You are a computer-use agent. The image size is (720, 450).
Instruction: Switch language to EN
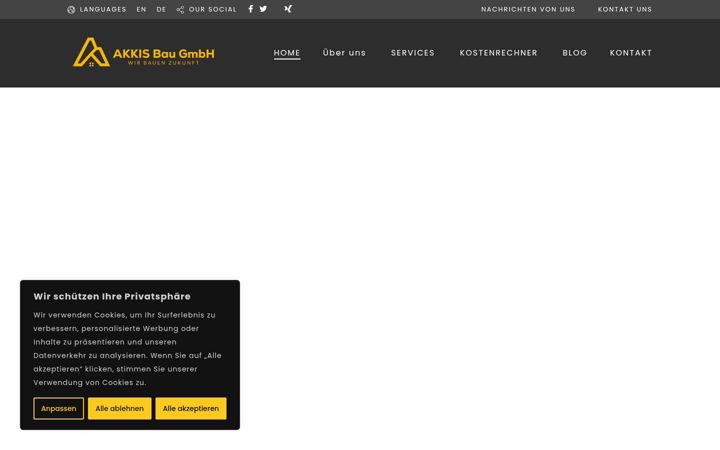pos(141,9)
